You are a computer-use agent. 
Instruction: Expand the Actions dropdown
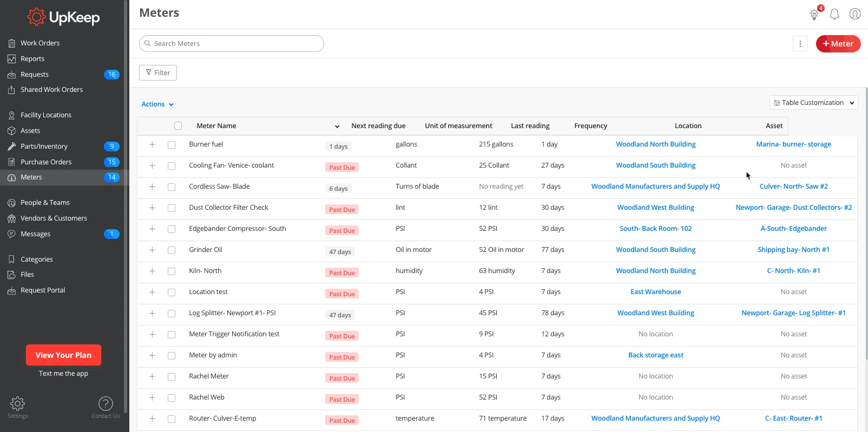tap(157, 104)
